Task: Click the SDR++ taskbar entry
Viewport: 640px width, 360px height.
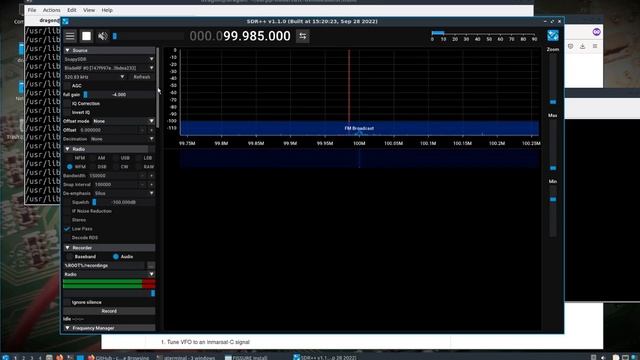Action: pos(325,358)
